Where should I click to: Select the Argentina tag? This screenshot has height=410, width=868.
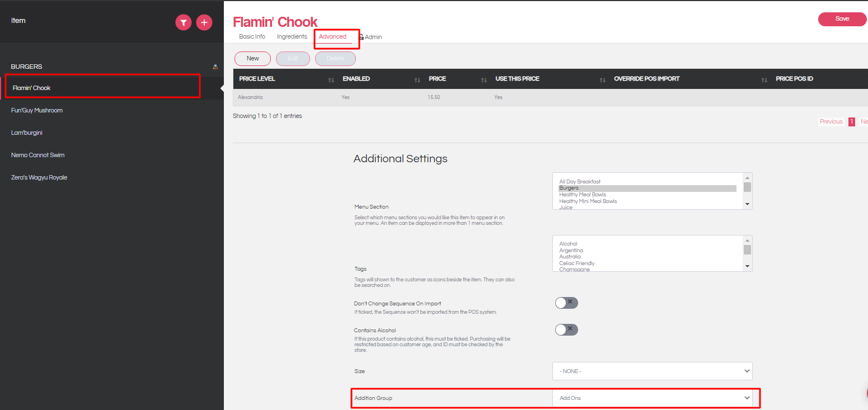648,251
